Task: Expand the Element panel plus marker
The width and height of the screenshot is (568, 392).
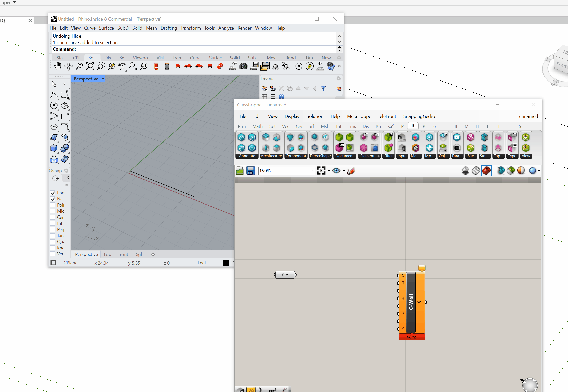Action: coord(378,156)
